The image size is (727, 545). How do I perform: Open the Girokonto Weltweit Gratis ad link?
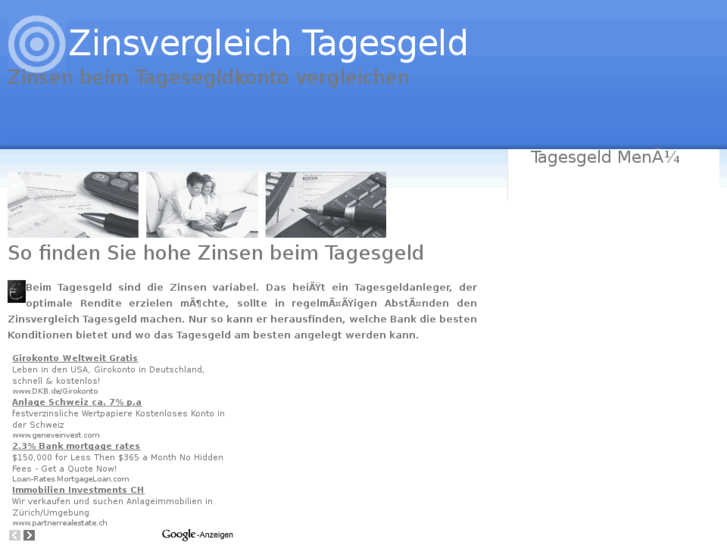click(x=75, y=358)
